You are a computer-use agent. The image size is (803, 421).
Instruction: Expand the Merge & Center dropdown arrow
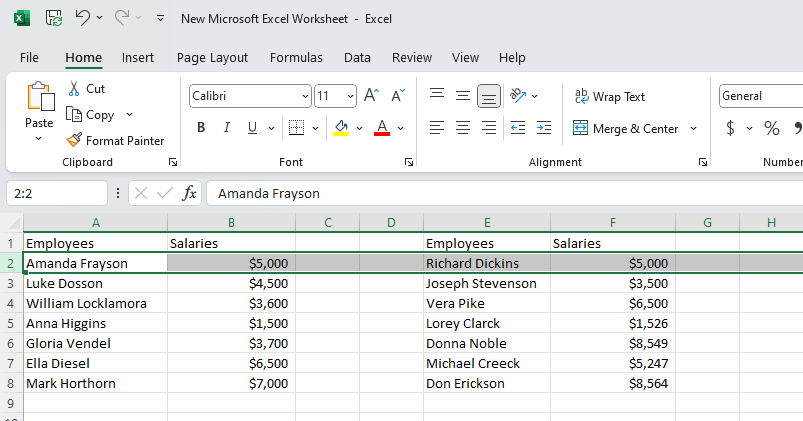click(694, 129)
